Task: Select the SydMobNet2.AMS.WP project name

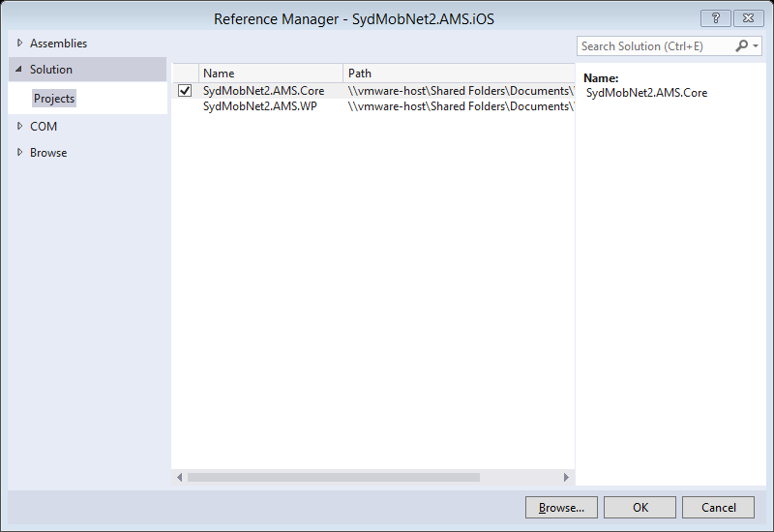Action: tap(260, 106)
